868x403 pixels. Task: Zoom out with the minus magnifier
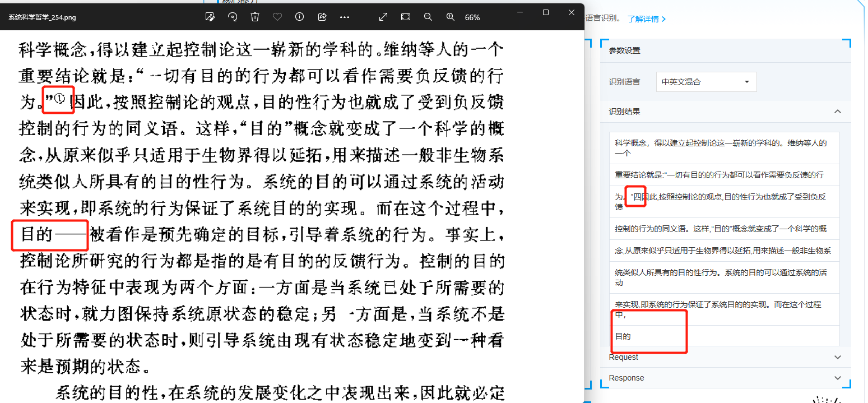[428, 17]
